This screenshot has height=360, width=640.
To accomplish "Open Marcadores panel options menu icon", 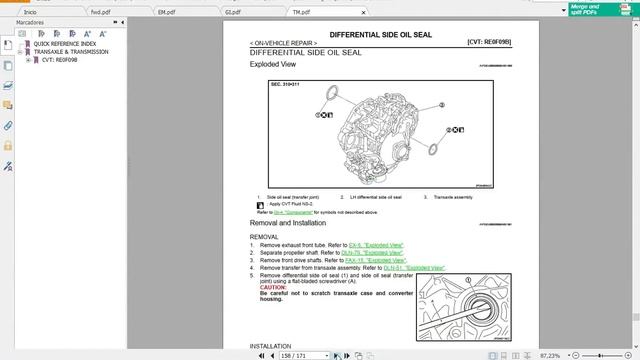I will [115, 22].
